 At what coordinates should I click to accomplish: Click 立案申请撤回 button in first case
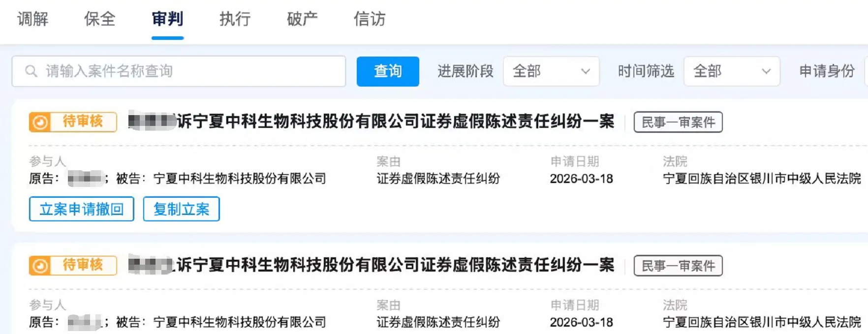pyautogui.click(x=82, y=209)
